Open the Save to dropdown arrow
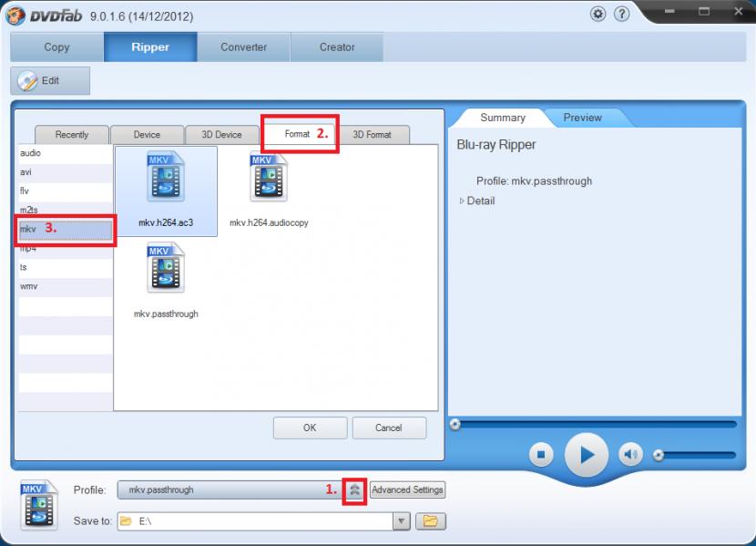Viewport: 756px width, 546px height. tap(401, 520)
